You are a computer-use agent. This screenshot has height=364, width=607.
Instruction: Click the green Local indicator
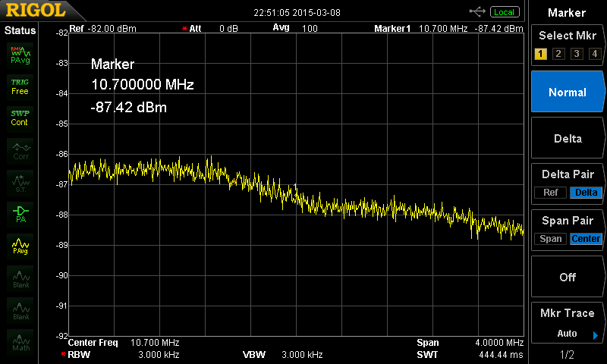coord(505,12)
